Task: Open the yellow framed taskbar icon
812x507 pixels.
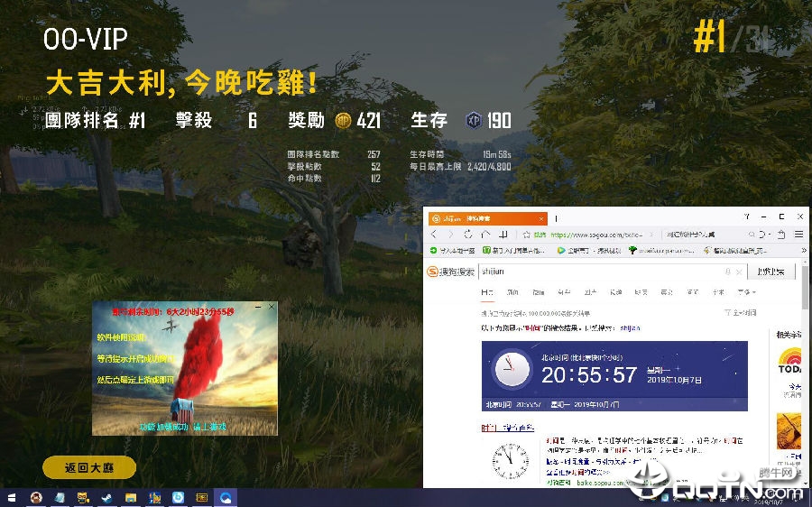Action: [202, 498]
